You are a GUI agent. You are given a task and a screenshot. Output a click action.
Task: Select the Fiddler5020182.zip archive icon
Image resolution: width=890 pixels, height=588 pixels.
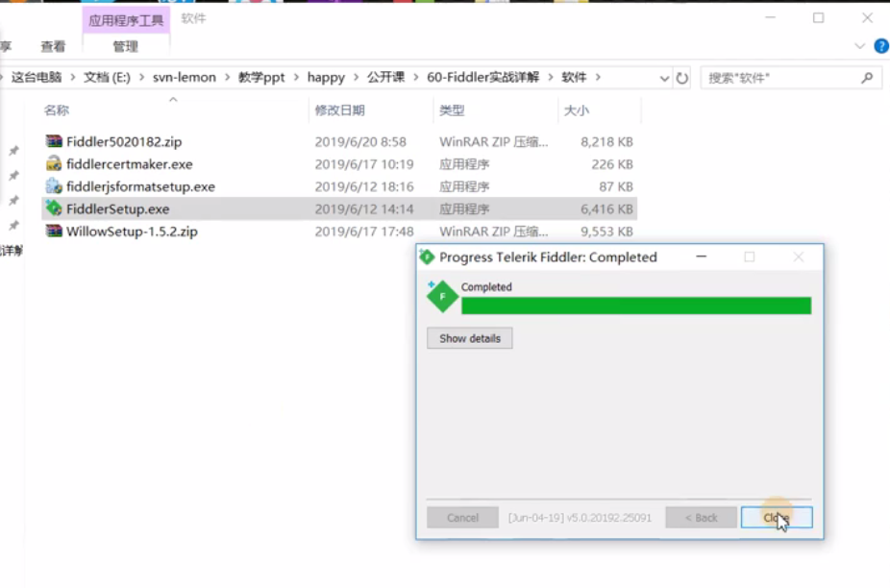[54, 141]
